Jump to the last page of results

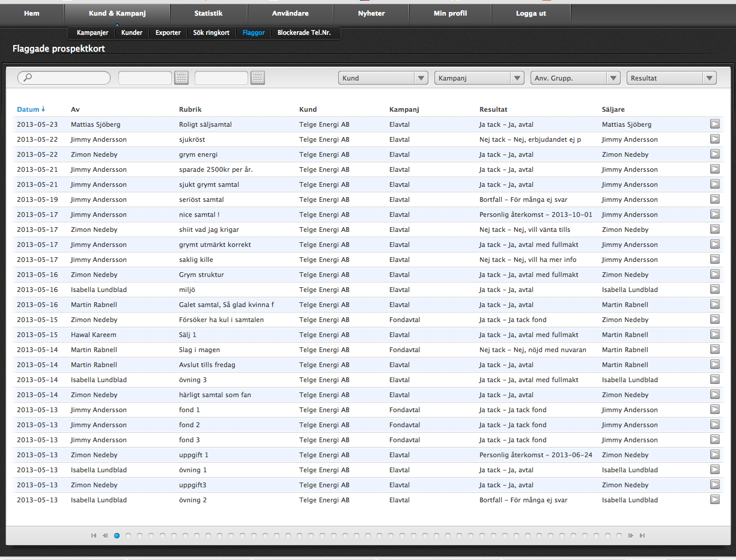pyautogui.click(x=642, y=535)
